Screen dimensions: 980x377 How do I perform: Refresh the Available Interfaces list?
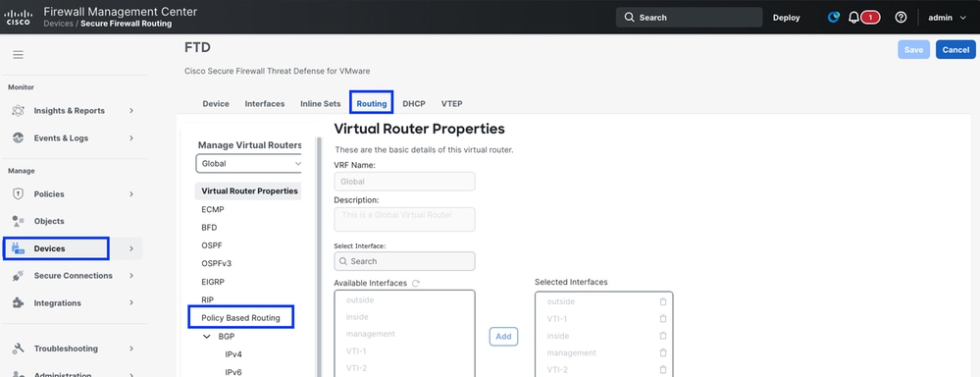point(416,283)
